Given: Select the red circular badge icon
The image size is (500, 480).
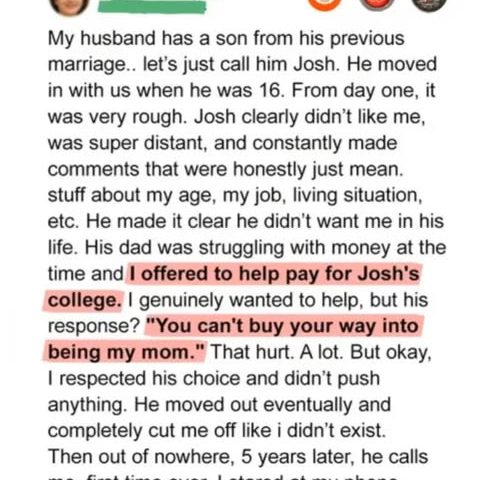Looking at the screenshot, I should 377,4.
